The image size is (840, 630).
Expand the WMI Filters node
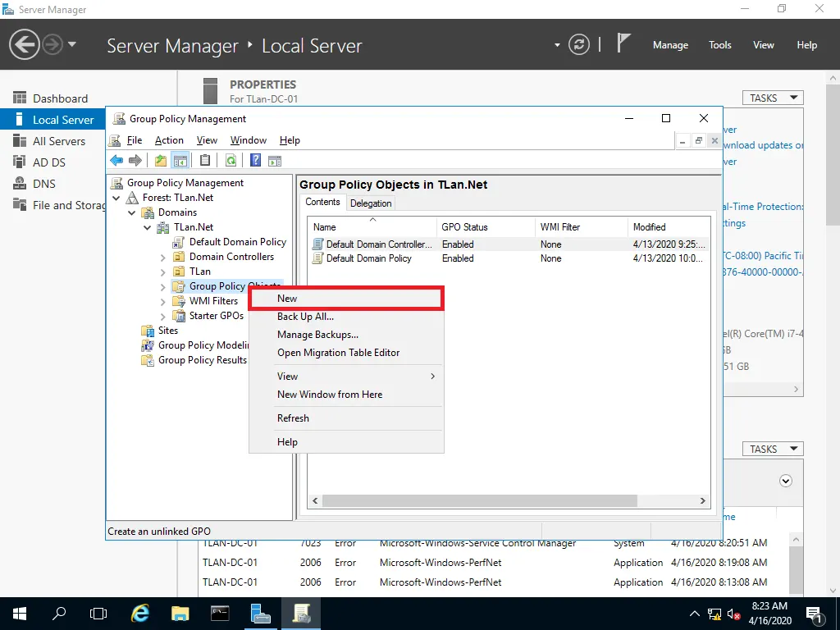click(x=163, y=302)
